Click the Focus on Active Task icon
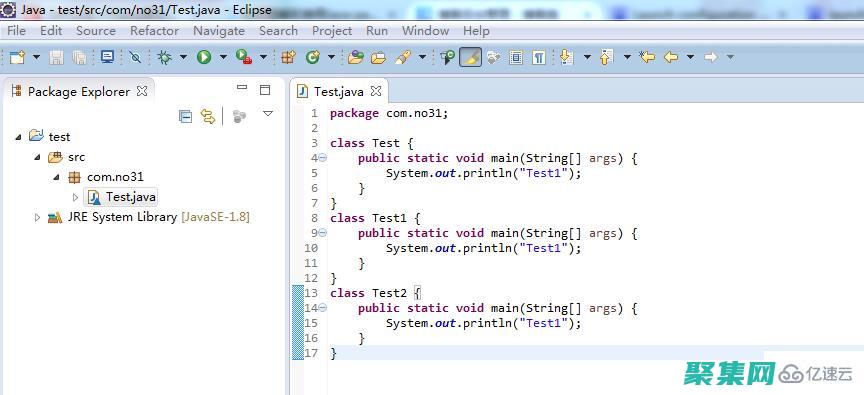The width and height of the screenshot is (864, 395). pos(239,116)
